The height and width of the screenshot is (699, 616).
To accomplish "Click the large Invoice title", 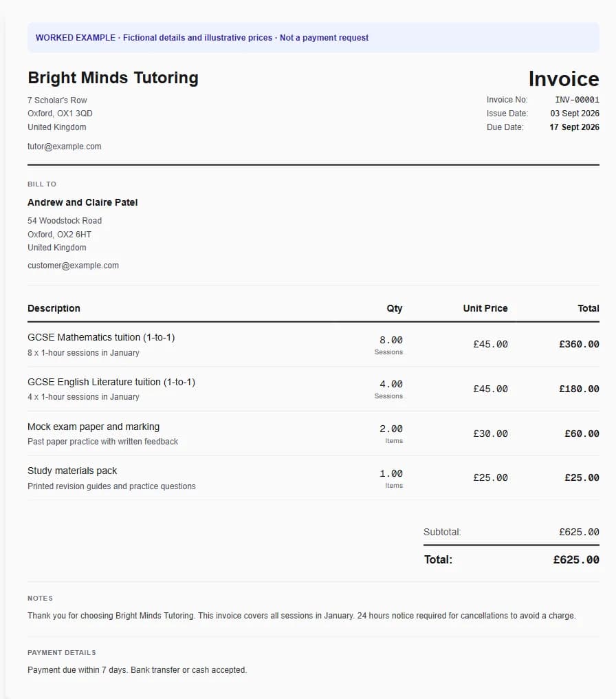I will 564,79.
